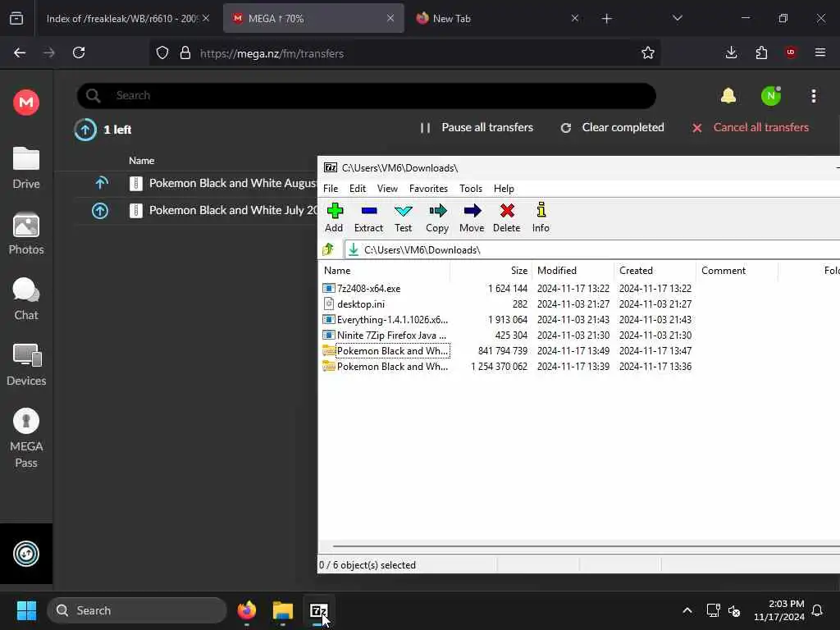Cancel all transfers
840x630 pixels.
pos(750,127)
